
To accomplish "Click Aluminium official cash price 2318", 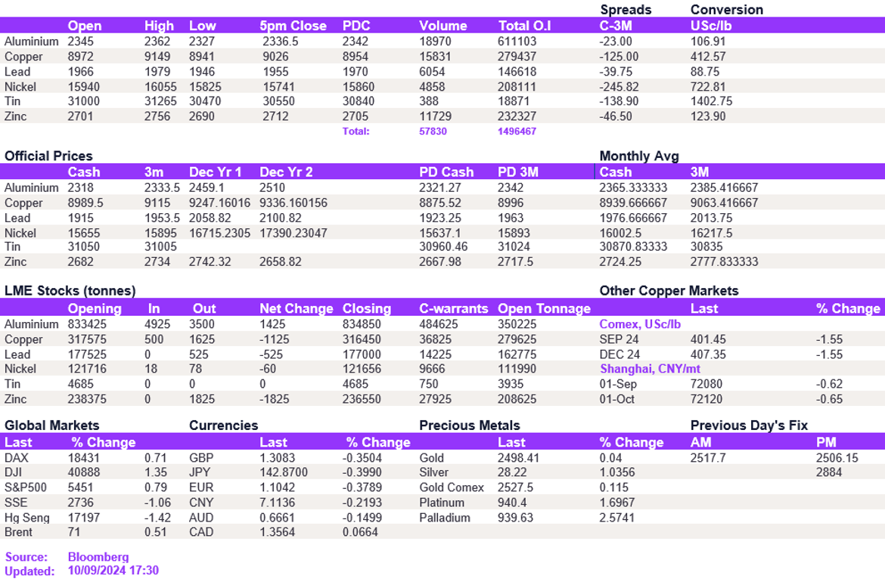I will [81, 187].
